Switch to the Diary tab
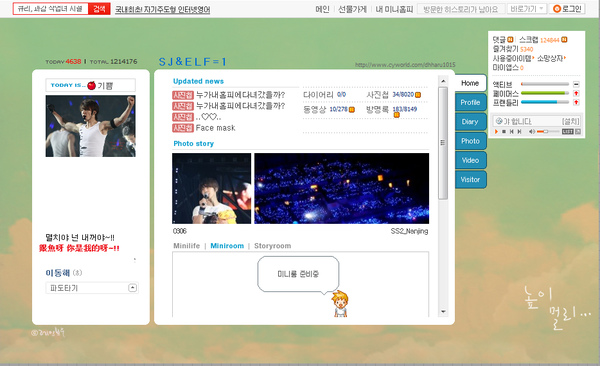This screenshot has height=366, width=600. tap(471, 122)
